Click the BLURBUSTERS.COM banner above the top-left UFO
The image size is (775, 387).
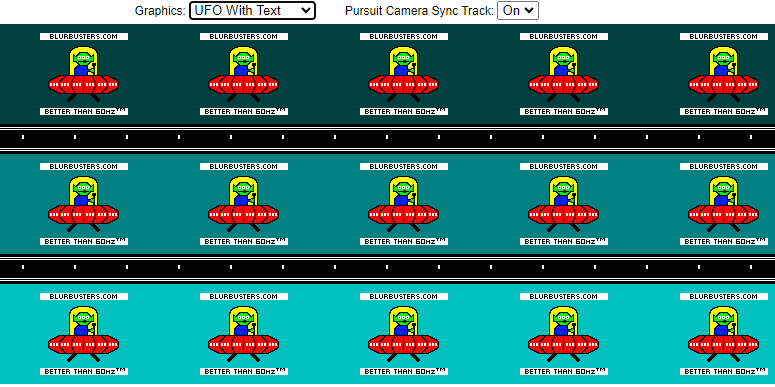[84, 37]
